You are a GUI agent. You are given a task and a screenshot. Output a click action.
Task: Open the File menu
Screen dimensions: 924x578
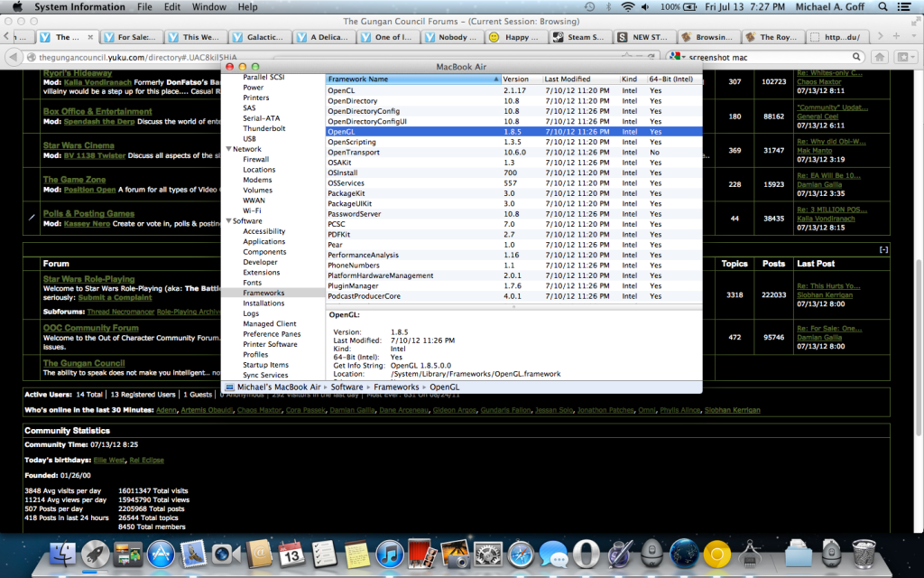click(144, 7)
